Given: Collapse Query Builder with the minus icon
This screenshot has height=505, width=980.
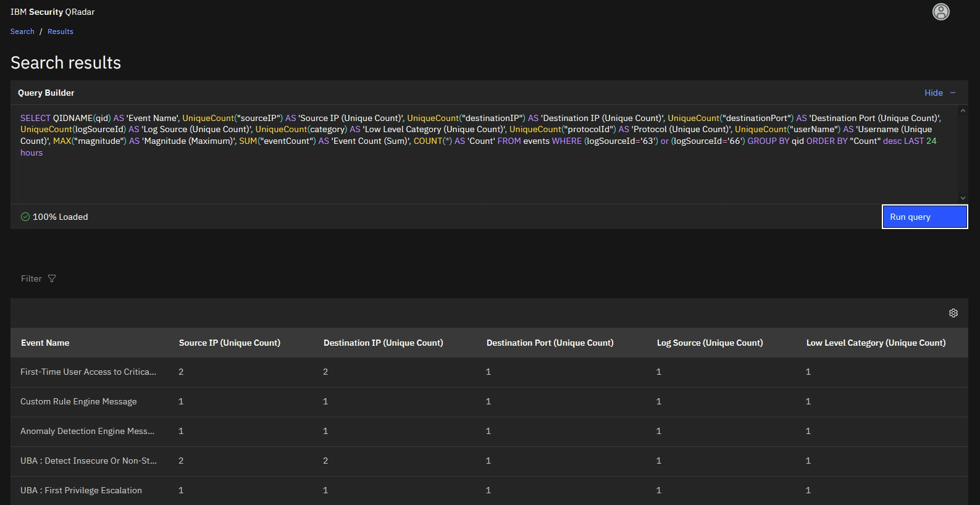Looking at the screenshot, I should pos(953,93).
